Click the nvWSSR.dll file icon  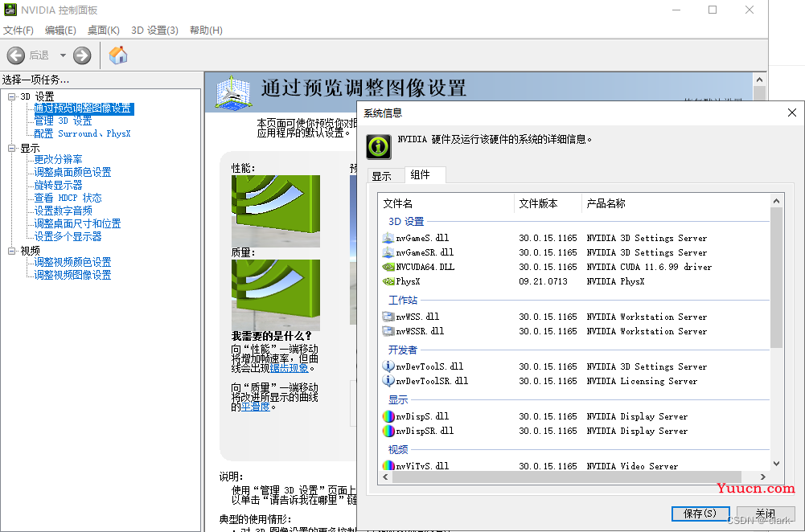388,331
